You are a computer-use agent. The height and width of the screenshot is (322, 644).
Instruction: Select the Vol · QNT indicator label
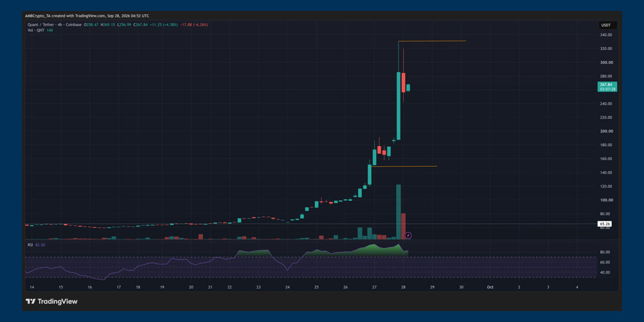(x=35, y=30)
